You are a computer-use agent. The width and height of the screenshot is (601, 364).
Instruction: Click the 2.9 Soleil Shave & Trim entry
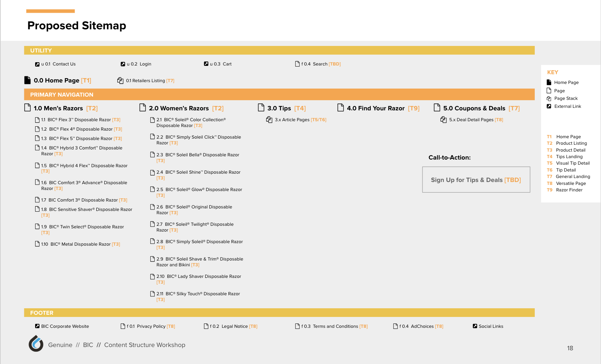(x=200, y=262)
